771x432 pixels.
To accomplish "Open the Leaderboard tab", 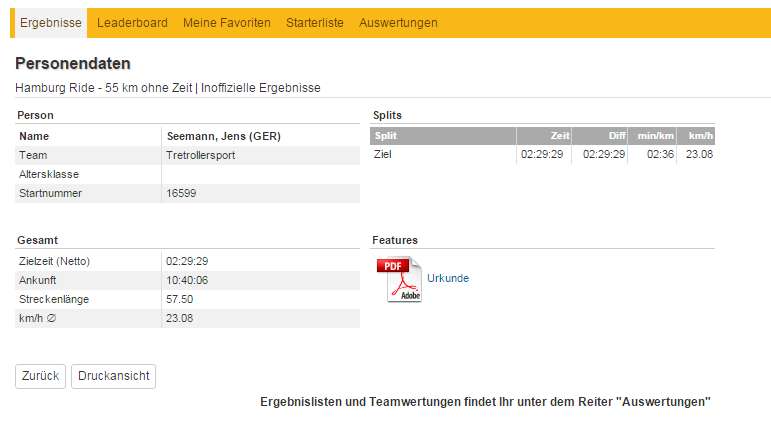I will click(132, 22).
